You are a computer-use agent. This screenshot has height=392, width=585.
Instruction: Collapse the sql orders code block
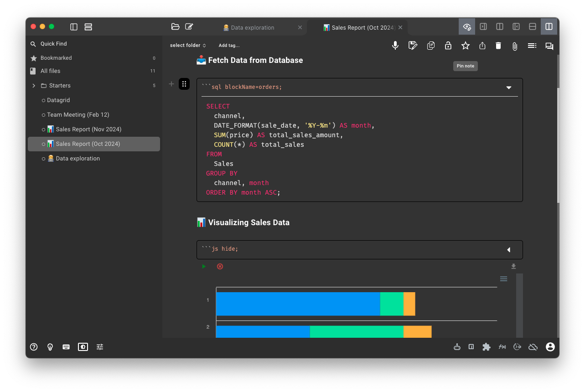click(x=509, y=88)
